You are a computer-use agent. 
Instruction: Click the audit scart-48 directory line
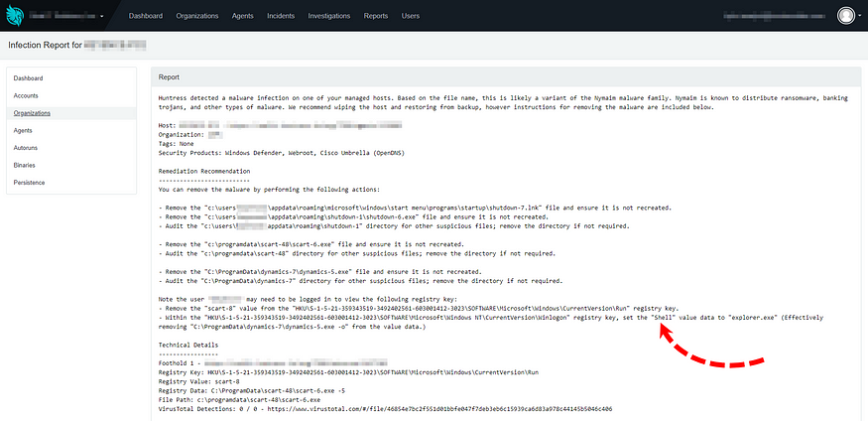pos(356,253)
